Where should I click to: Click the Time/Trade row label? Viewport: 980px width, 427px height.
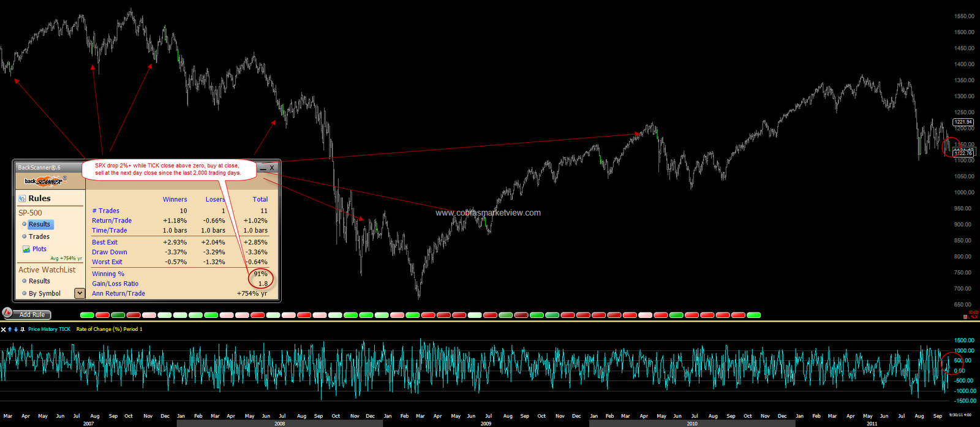point(110,230)
